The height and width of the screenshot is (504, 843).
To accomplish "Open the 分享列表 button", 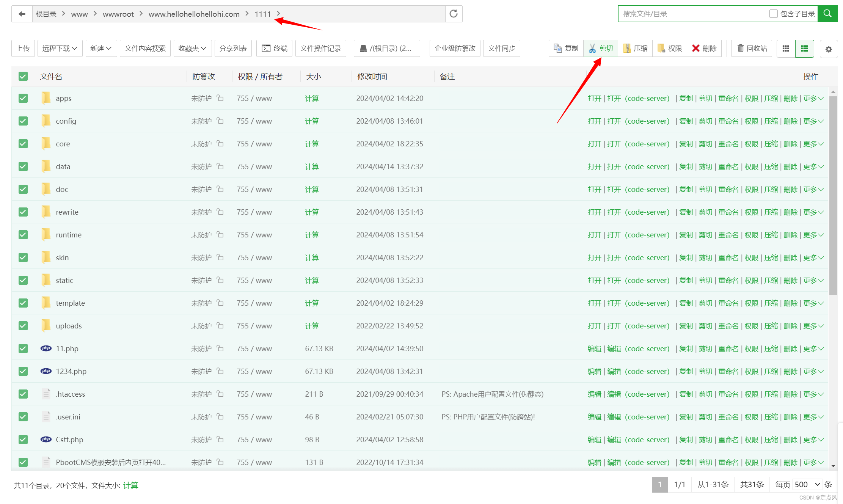I will [x=233, y=49].
